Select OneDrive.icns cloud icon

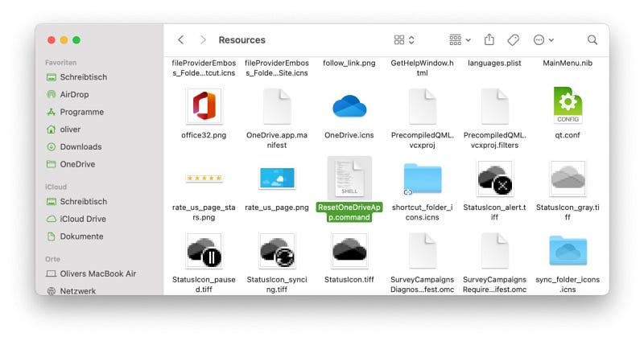tap(349, 106)
